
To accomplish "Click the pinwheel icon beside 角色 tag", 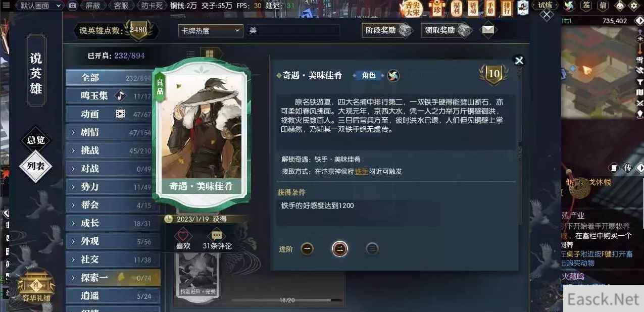I will click(393, 76).
